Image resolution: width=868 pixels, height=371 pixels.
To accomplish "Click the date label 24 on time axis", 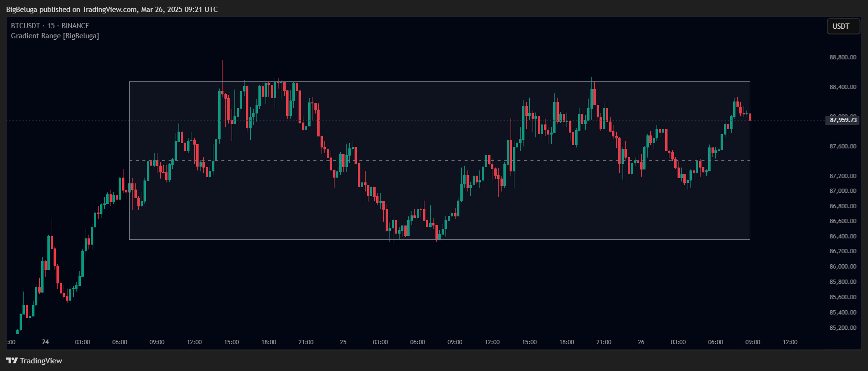I will click(x=45, y=342).
